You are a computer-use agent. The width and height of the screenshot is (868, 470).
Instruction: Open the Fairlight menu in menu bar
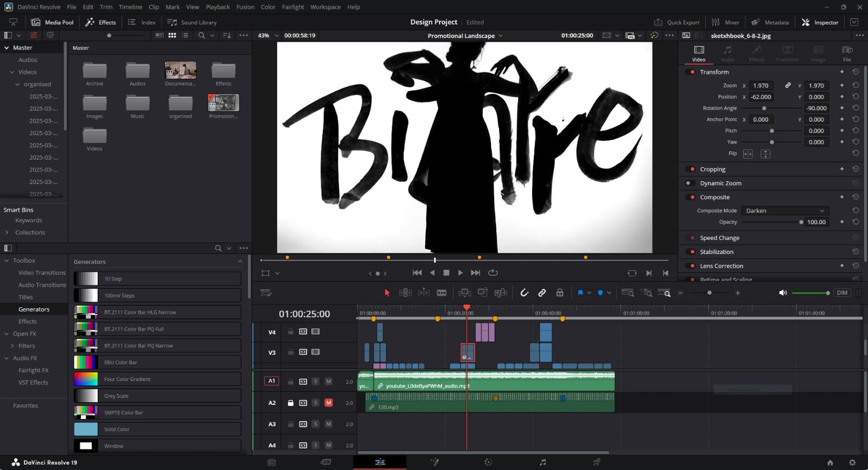pyautogui.click(x=293, y=7)
